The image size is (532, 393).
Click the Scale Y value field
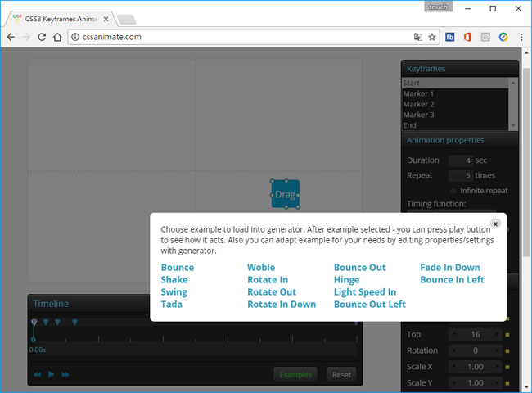pos(476,383)
